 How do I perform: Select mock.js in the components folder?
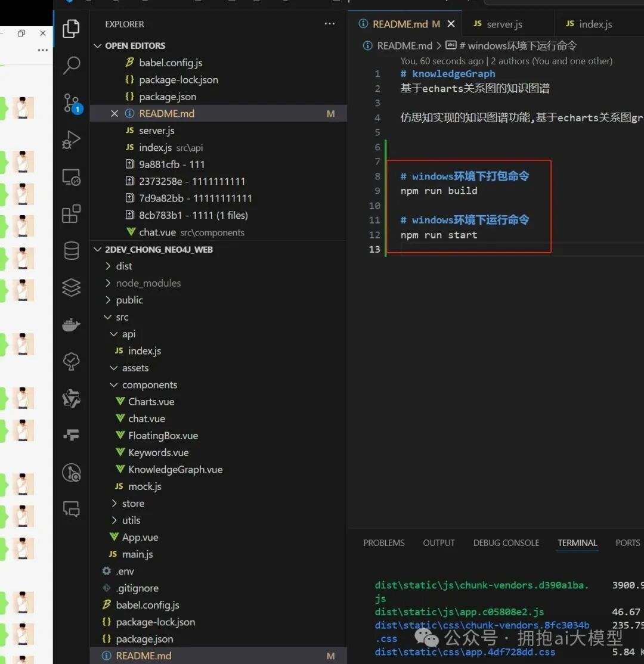click(145, 486)
